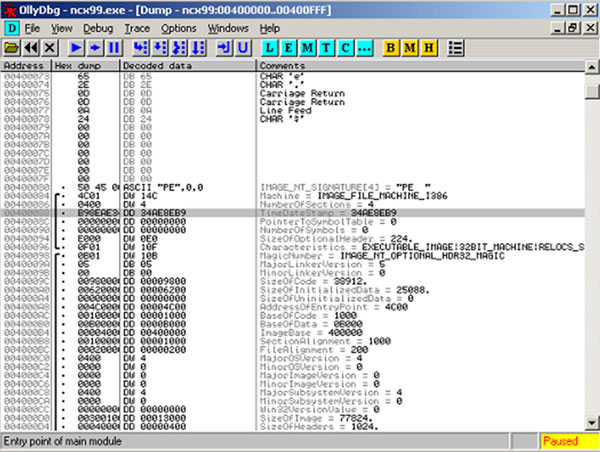Viewport: 600px width, 452px height.
Task: Click the Execute till return icon
Action: tap(224, 48)
